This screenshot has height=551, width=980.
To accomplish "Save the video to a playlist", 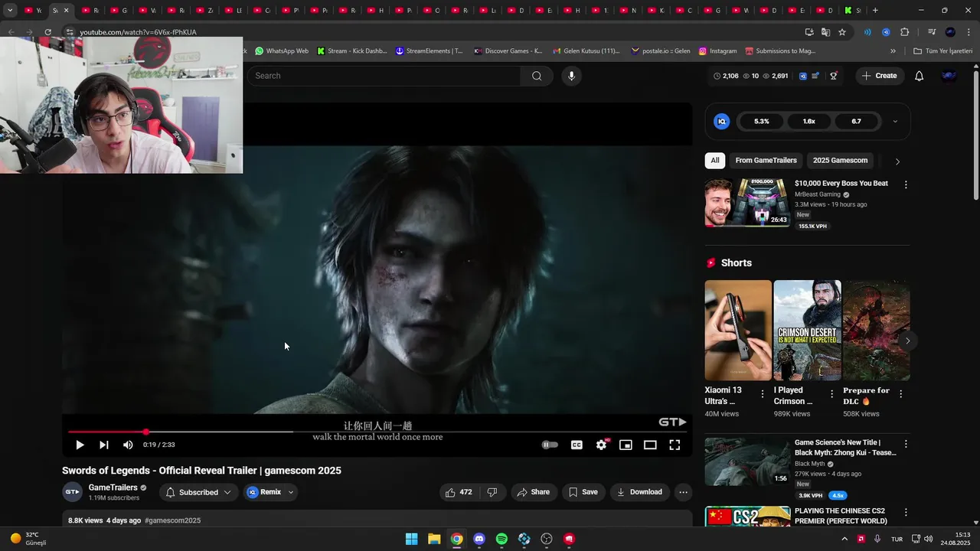I will click(x=583, y=492).
